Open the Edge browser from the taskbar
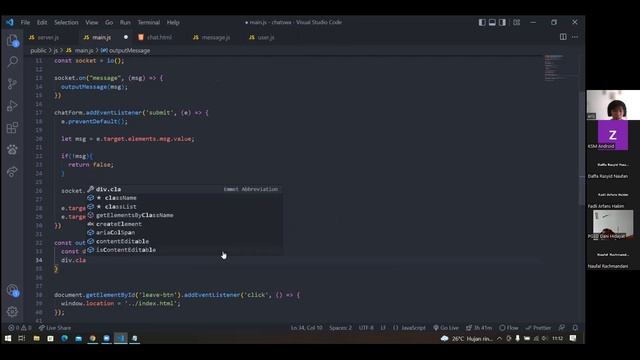Image resolution: width=640 pixels, height=360 pixels. coord(64,338)
